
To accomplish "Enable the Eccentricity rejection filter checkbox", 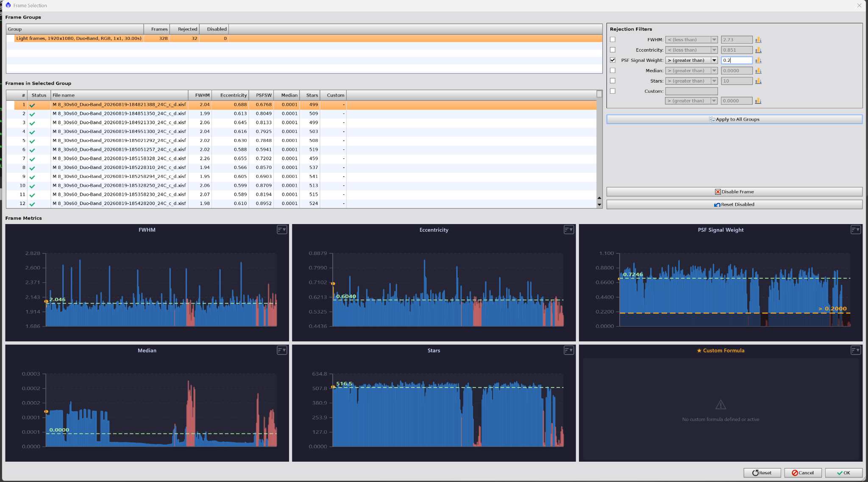I will tap(612, 50).
